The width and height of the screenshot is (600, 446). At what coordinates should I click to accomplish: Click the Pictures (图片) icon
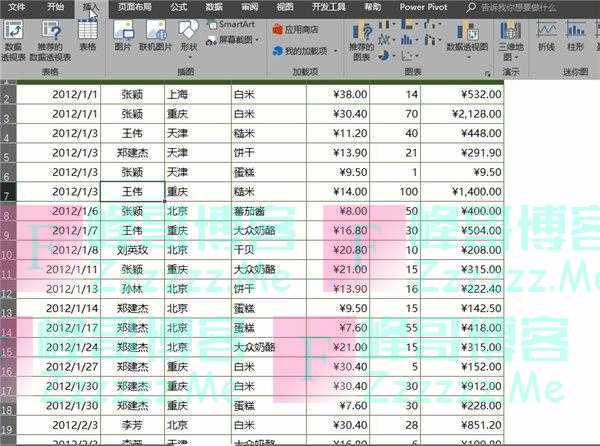123,36
